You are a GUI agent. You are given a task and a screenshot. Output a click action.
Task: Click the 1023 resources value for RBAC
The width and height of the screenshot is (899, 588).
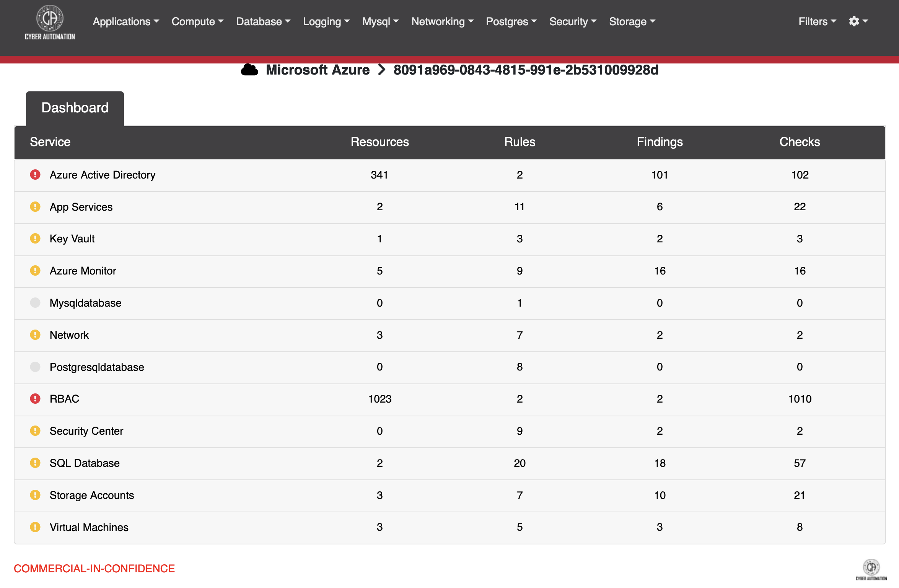click(379, 399)
